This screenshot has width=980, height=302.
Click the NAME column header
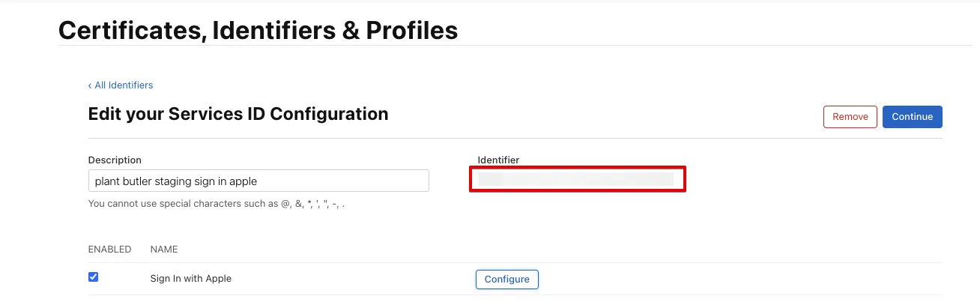coord(164,250)
